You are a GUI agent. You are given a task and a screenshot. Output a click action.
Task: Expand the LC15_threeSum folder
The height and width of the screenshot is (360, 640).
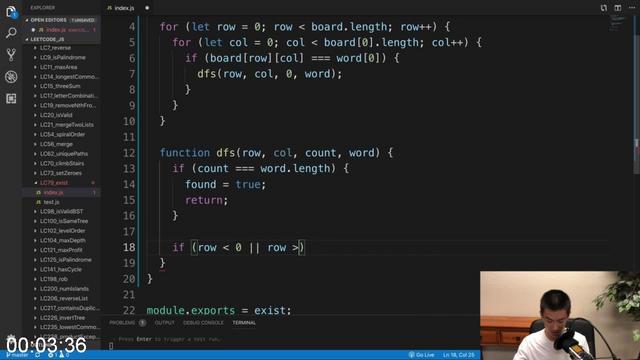pos(60,86)
